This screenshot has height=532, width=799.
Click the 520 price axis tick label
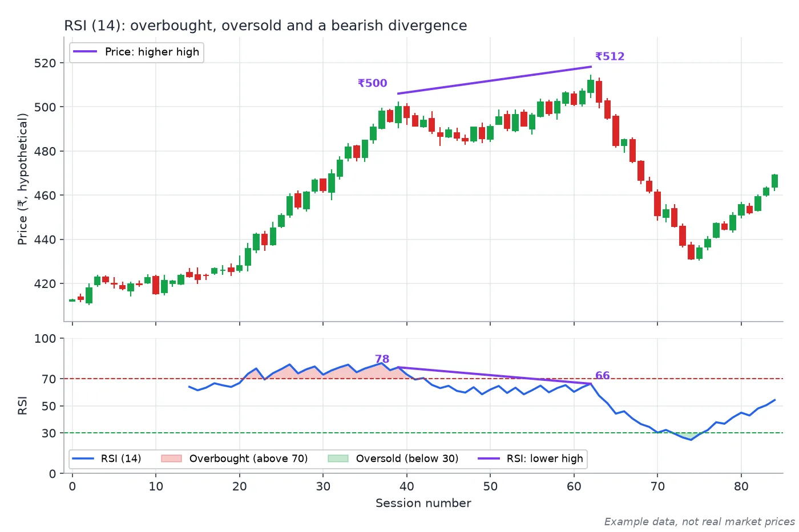[x=45, y=63]
